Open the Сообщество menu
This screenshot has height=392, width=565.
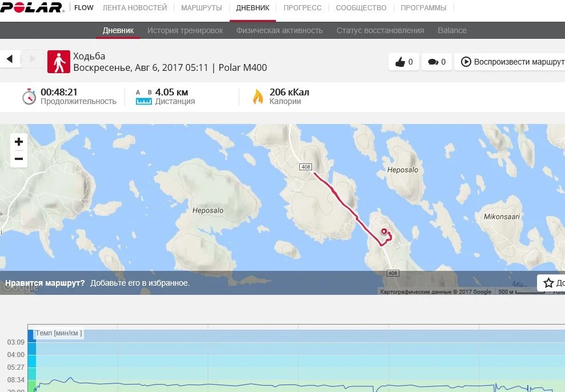[x=361, y=7]
